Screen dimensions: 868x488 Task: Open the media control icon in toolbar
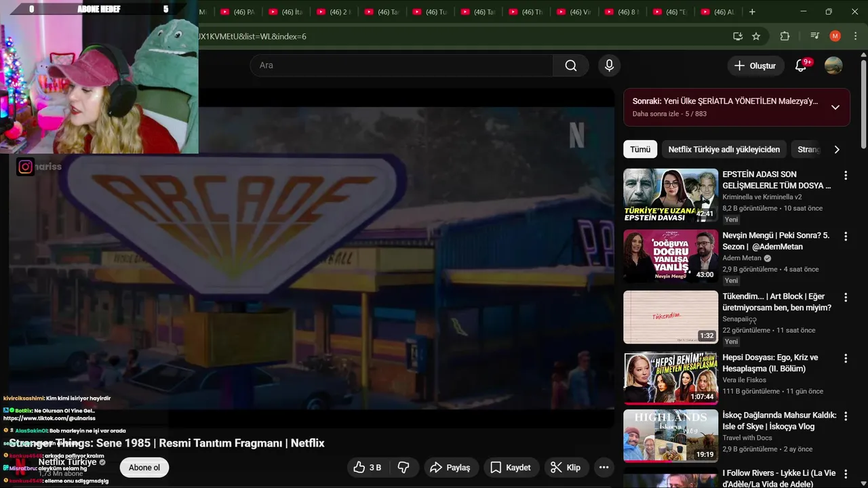point(815,36)
